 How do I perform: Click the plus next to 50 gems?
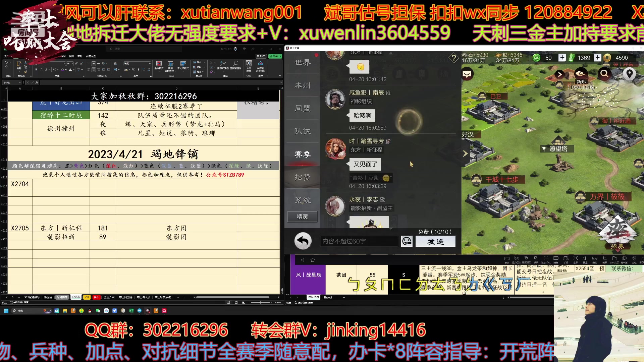coord(562,58)
